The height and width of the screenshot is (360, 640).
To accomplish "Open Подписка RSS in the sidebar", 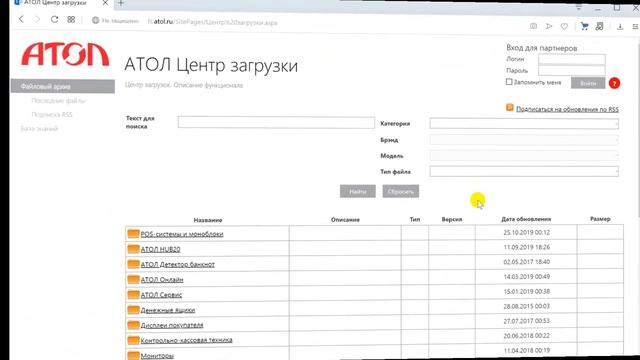I will 52,115.
